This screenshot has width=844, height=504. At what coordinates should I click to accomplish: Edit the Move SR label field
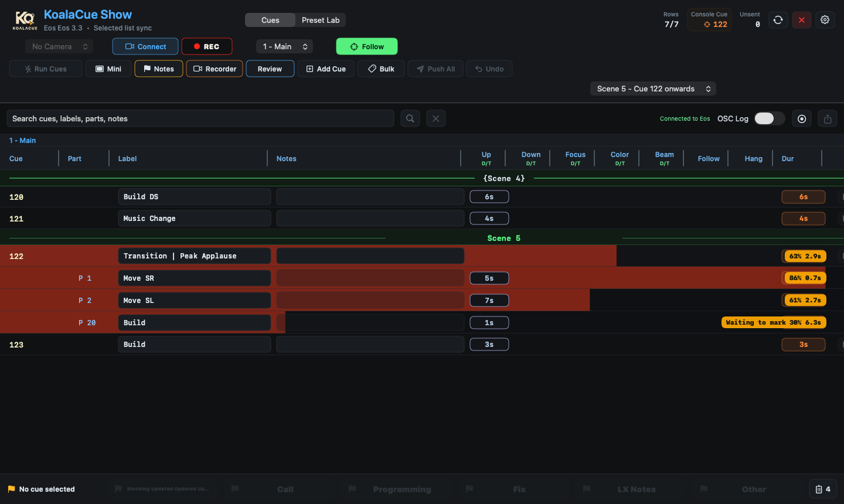pos(195,278)
